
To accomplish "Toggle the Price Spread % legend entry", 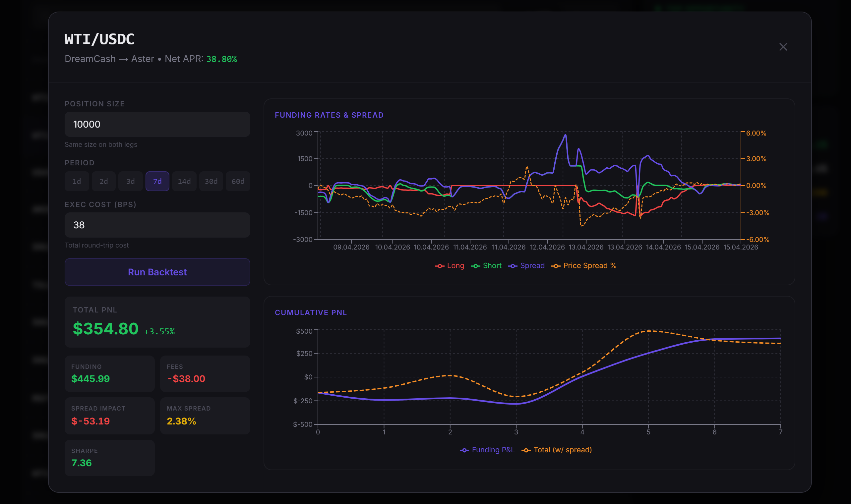I will [584, 265].
